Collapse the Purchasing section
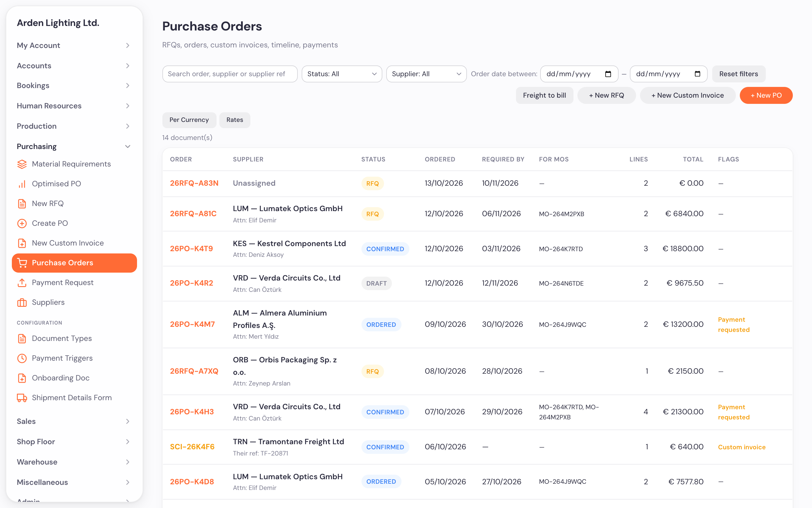Screen dimensions: 812x508 point(74,146)
